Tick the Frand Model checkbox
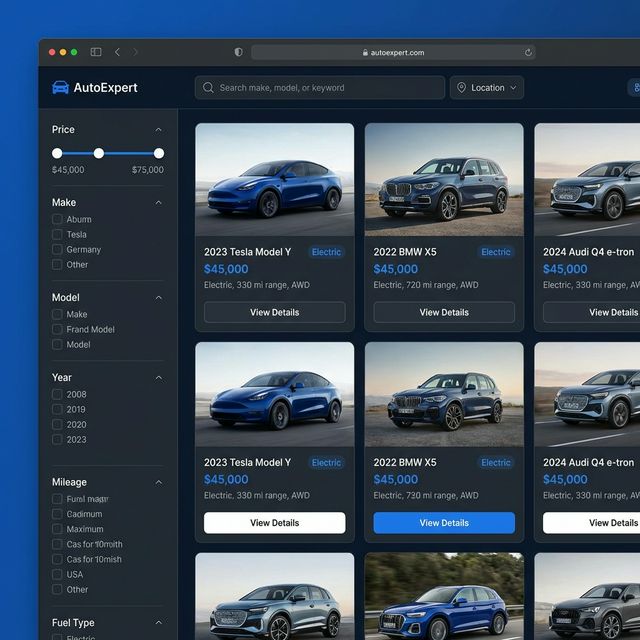 [x=57, y=329]
